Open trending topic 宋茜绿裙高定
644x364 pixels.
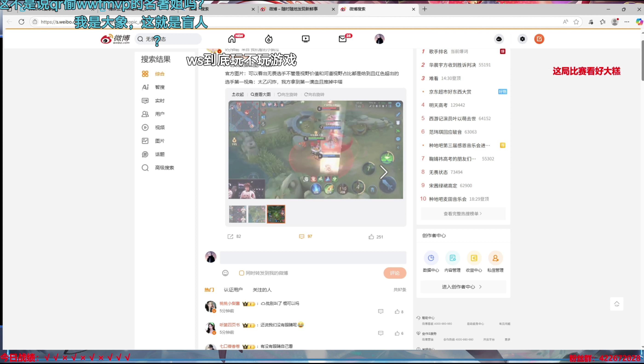[443, 186]
